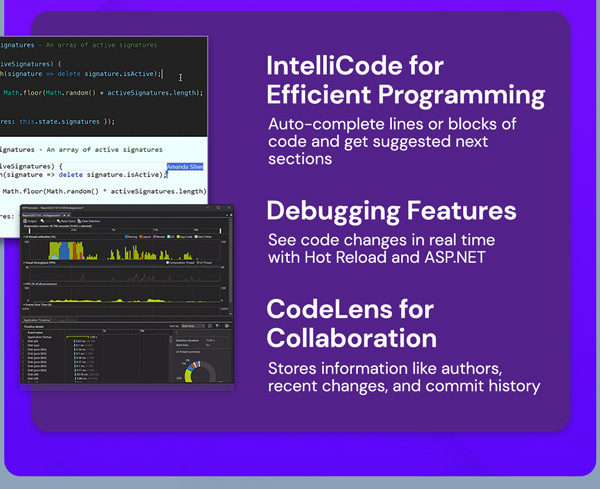Click the dark editor 'Math.floor(Math.random()' code line
This screenshot has width=600, height=489.
pyautogui.click(x=103, y=93)
